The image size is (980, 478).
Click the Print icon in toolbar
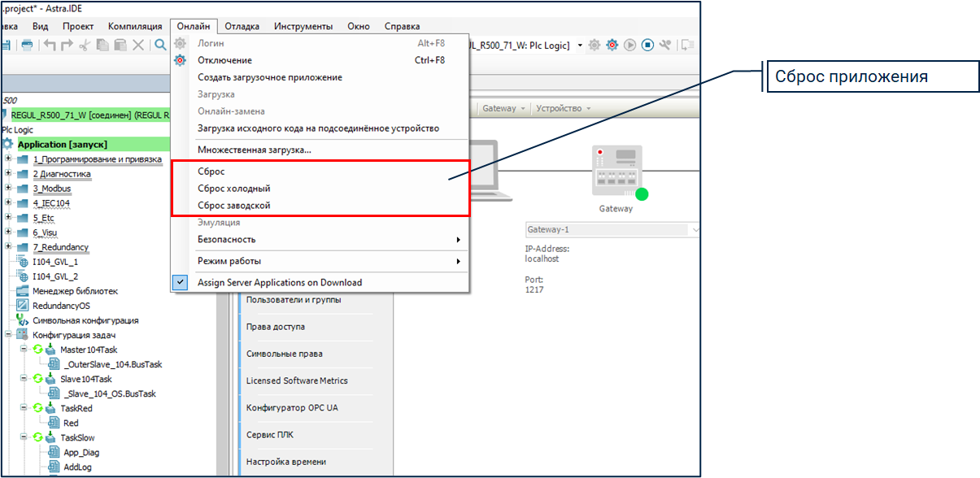[x=28, y=45]
